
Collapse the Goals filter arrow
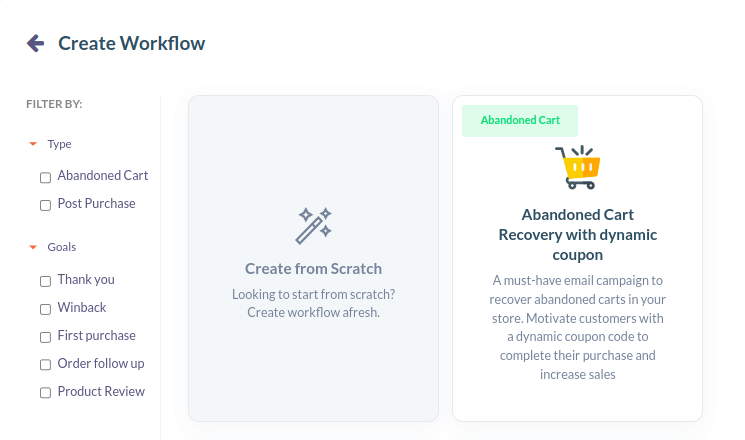tap(33, 247)
